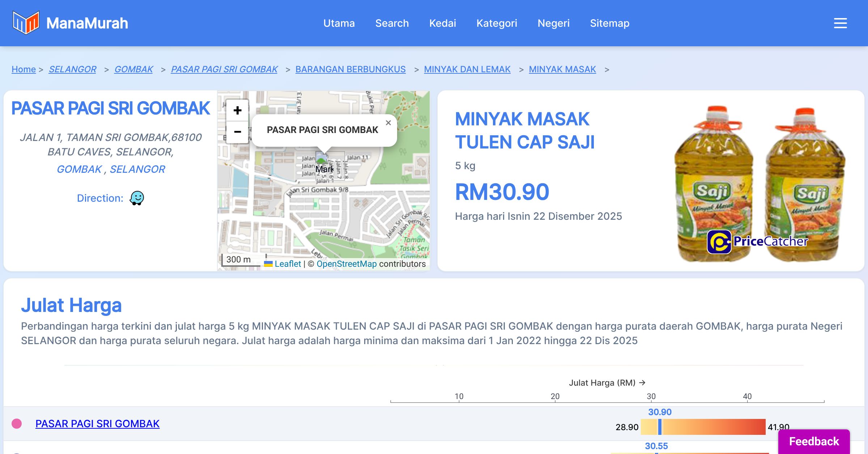Zoom in on the map
868x454 pixels.
click(x=237, y=111)
